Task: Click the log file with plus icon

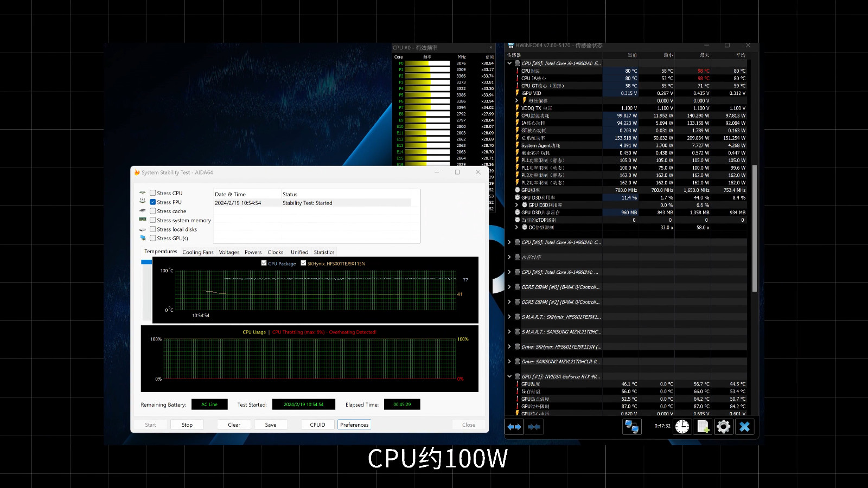Action: (703, 427)
